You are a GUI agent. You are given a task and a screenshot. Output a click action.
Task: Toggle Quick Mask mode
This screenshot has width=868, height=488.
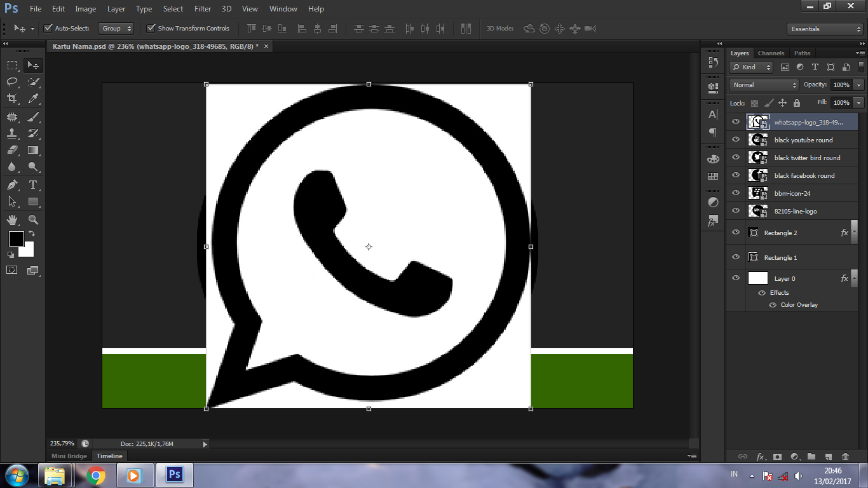tap(12, 270)
